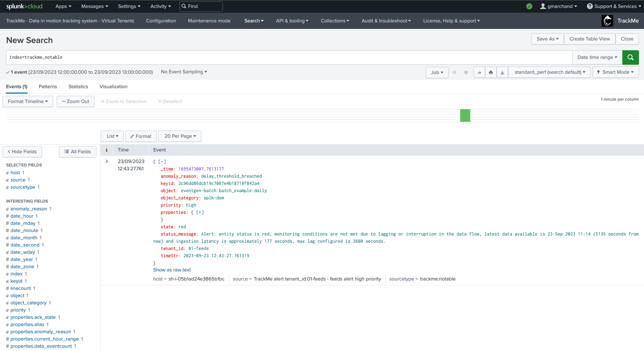
Task: Expand the event row chevron
Action: point(107,161)
